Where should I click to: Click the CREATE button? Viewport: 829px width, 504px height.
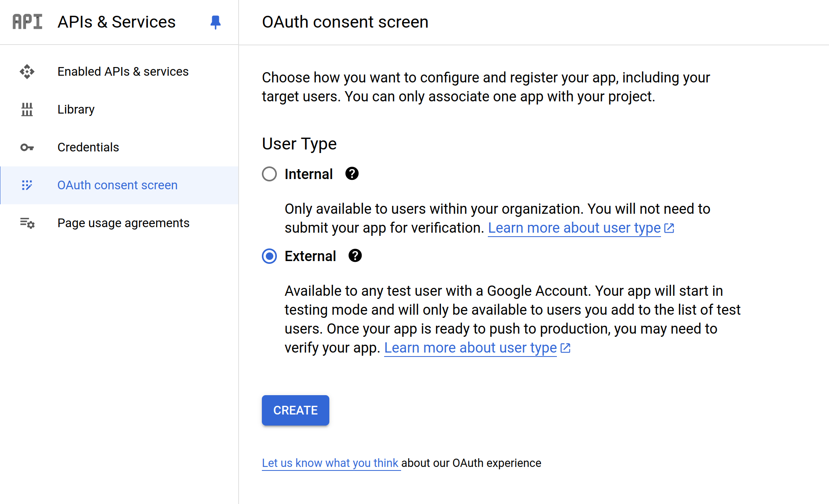pos(295,410)
